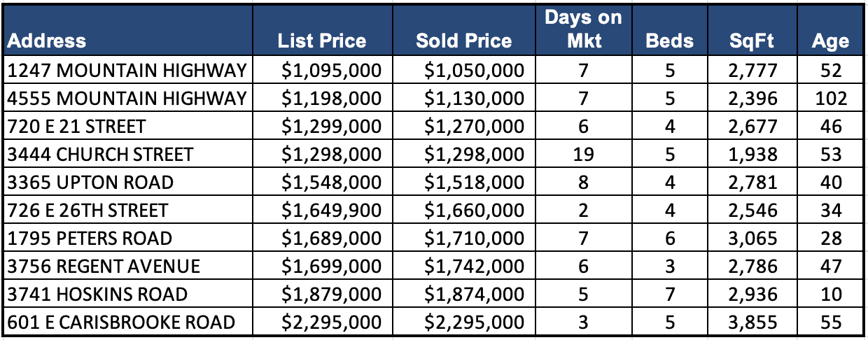Image resolution: width=868 pixels, height=340 pixels.
Task: Click the Age column header
Action: pos(830,40)
